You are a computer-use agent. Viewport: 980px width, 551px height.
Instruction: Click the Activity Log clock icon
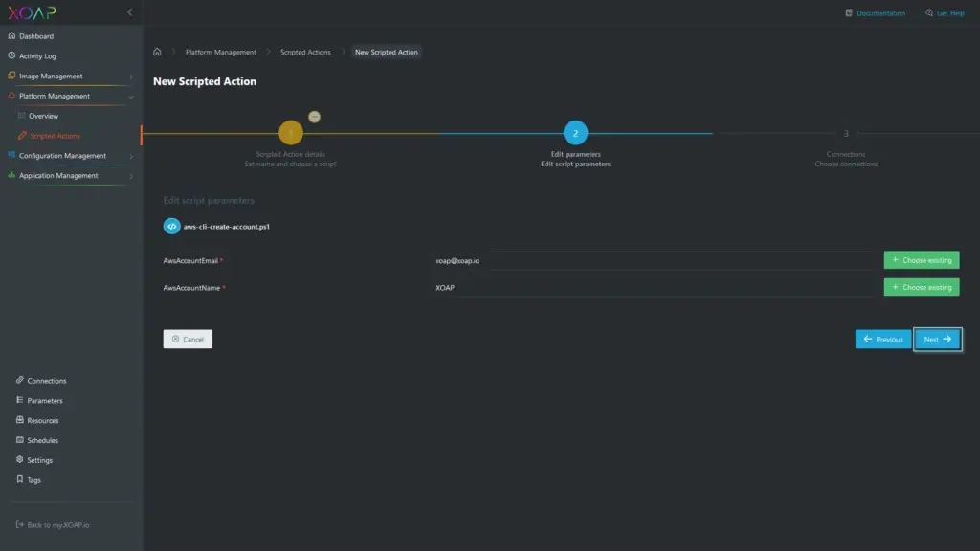(x=11, y=55)
